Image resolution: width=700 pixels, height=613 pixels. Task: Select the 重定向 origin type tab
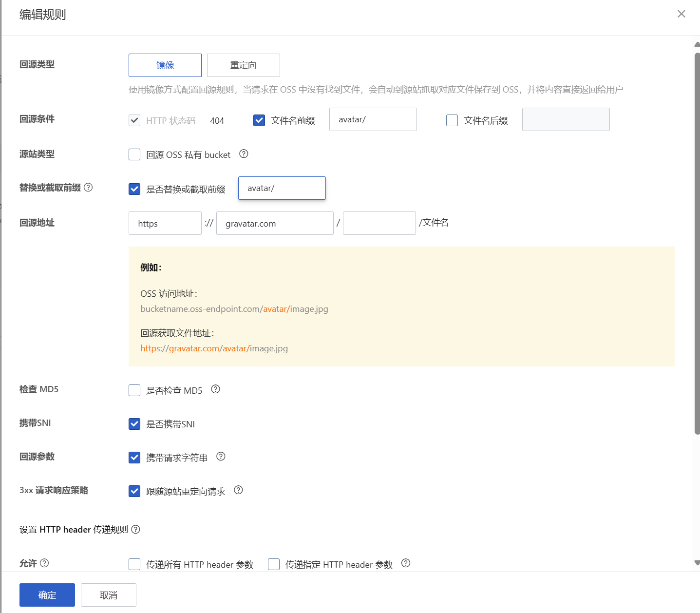pos(244,65)
